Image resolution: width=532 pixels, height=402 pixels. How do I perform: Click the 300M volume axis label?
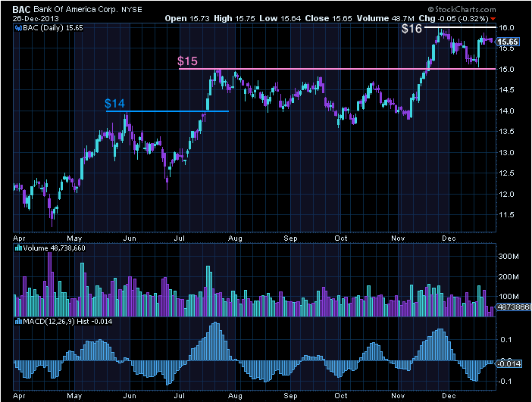[509, 257]
